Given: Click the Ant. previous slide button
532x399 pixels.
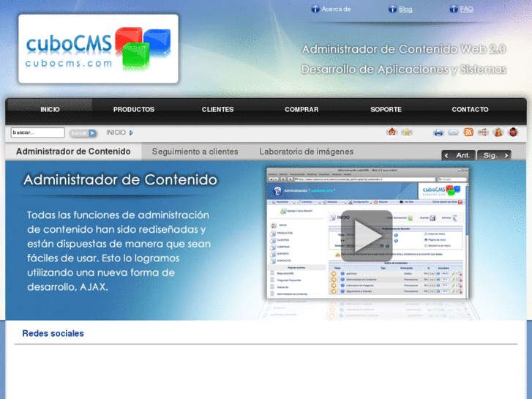Looking at the screenshot, I should [x=458, y=155].
